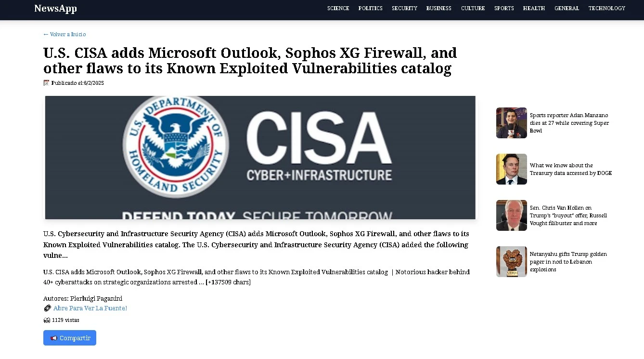The height and width of the screenshot is (359, 644).
Task: Click the Compartir share button
Action: click(70, 338)
